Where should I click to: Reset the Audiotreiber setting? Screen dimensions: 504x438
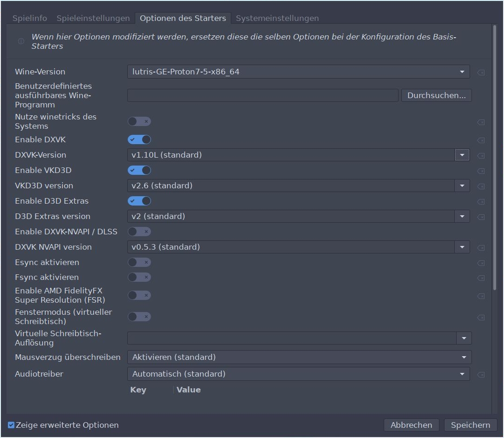point(481,374)
